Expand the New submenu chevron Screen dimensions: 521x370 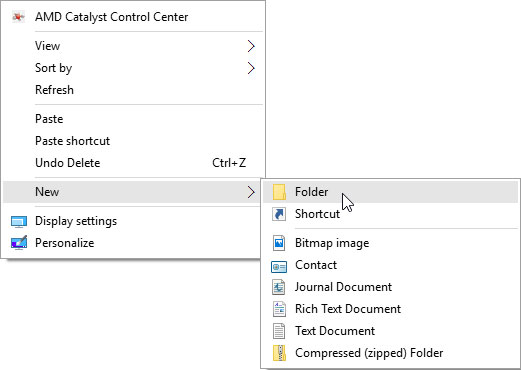tap(251, 192)
